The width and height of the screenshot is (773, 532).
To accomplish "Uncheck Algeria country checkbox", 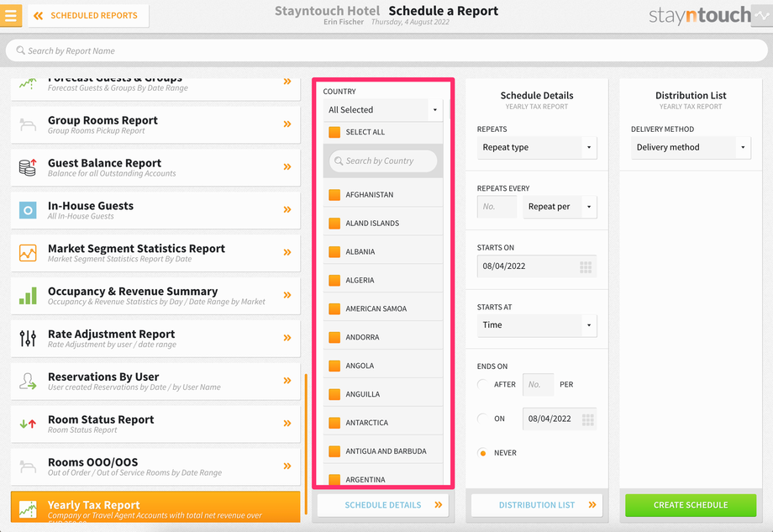I will 334,281.
